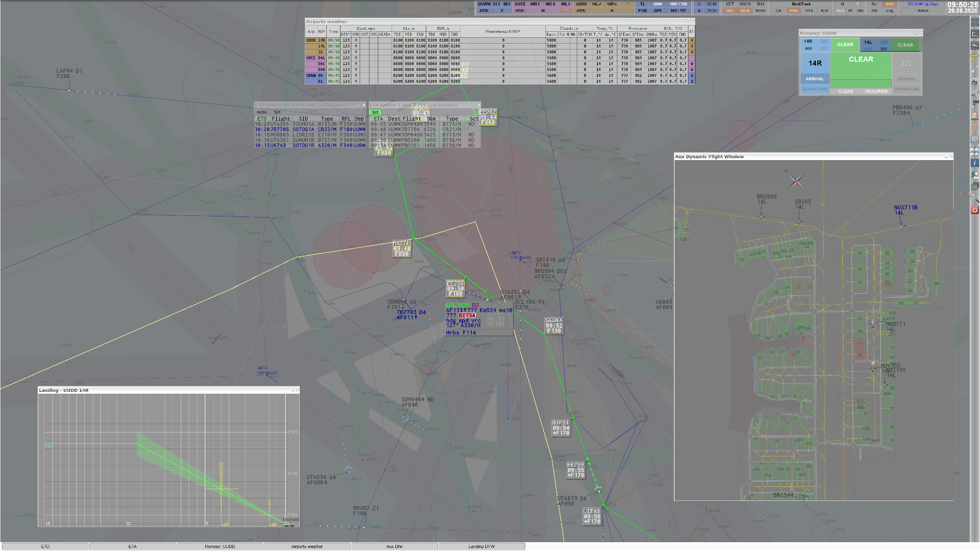
Task: Open the Activ. selector in ETD window
Action: coord(262,112)
